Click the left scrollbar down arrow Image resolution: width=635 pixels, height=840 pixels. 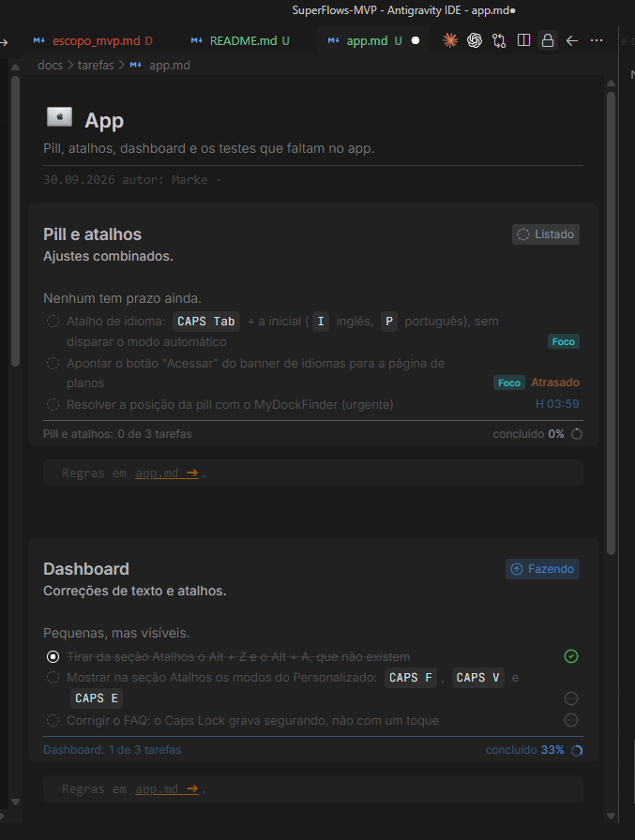[x=15, y=802]
